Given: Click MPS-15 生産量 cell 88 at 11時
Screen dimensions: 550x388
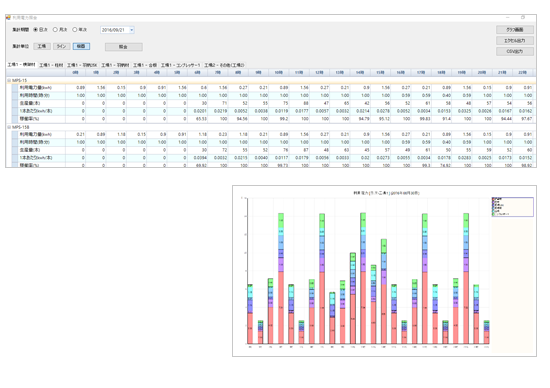Looking at the screenshot, I should [x=299, y=103].
